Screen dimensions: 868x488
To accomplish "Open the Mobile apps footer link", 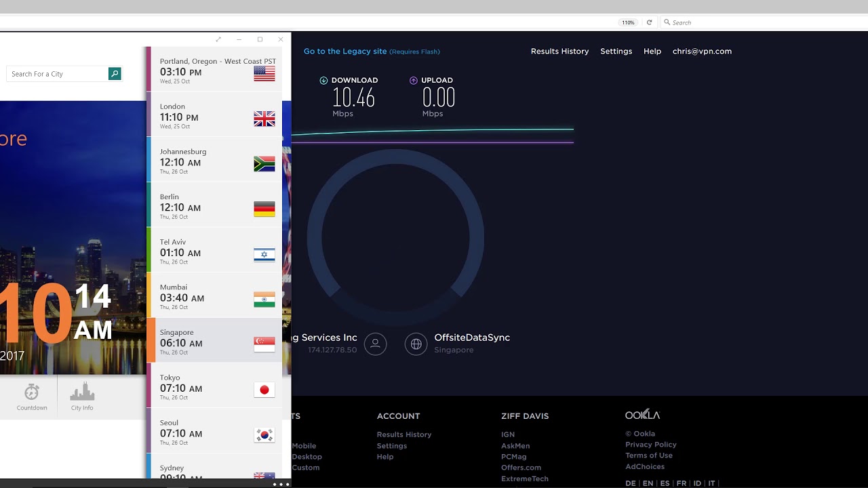I will 304,446.
